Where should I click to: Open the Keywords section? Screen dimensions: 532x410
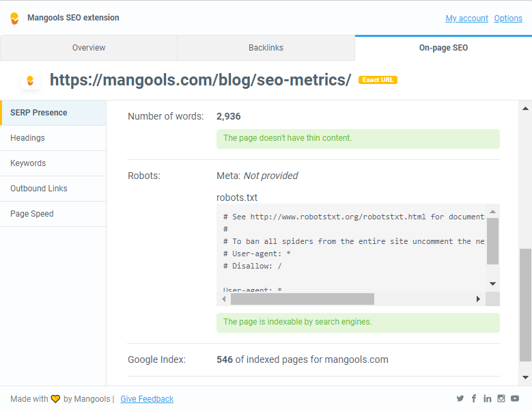click(53, 163)
